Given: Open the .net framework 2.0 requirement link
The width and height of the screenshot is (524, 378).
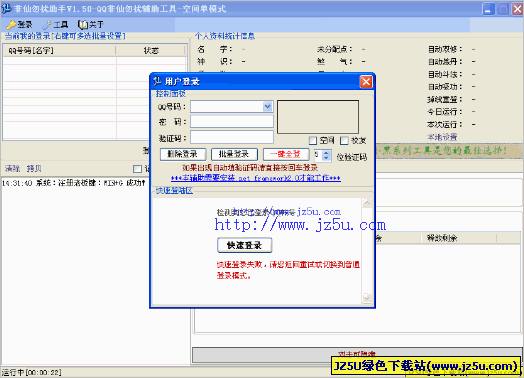Looking at the screenshot, I should tap(256, 178).
